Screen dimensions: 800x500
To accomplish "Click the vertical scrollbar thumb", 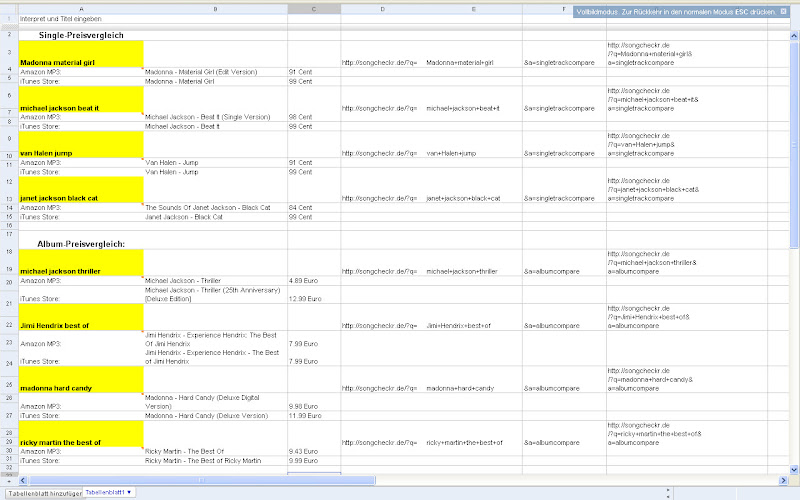I will click(x=794, y=145).
